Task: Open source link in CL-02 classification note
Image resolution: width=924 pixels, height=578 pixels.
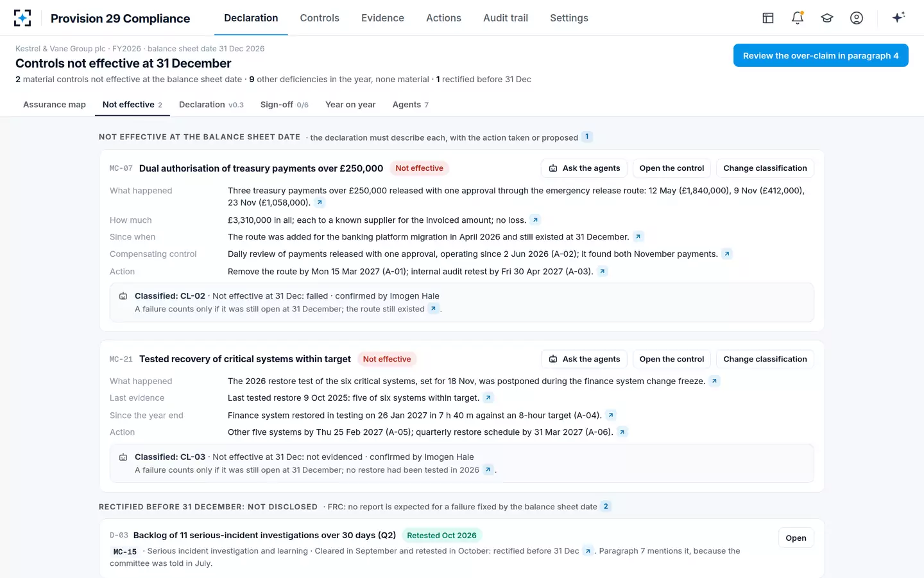Action: 434,309
